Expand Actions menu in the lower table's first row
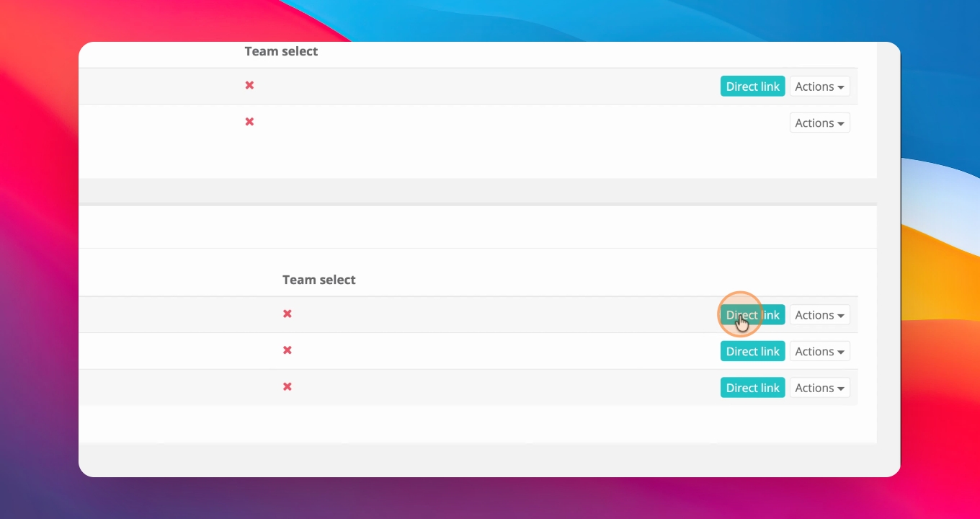 tap(820, 315)
